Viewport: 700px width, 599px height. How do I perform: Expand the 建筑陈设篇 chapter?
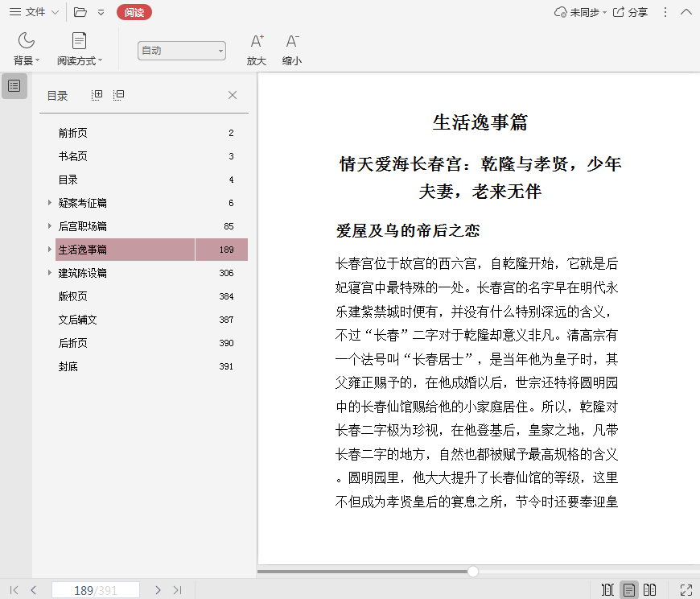point(49,273)
